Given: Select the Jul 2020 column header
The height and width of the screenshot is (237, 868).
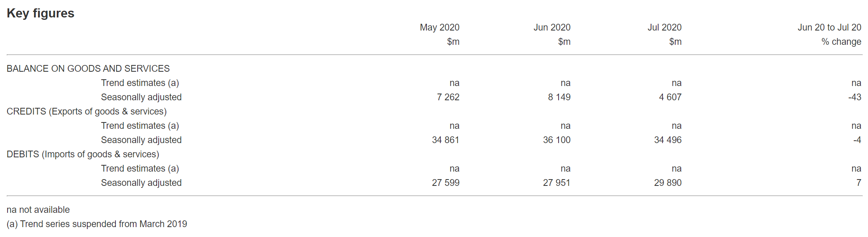Looking at the screenshot, I should (x=664, y=27).
